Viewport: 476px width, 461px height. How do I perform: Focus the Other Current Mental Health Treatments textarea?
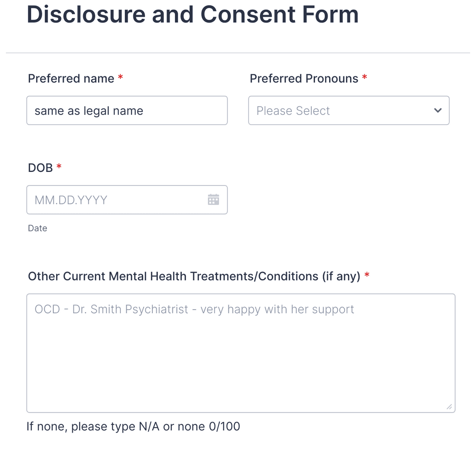[241, 351]
